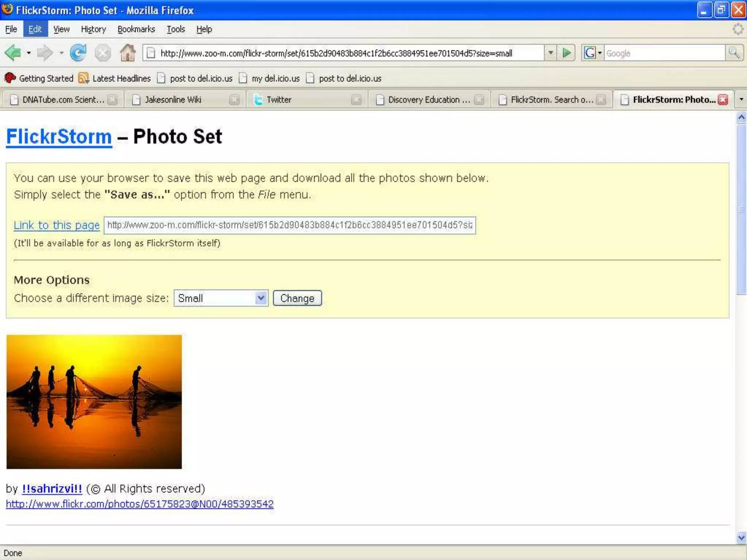747x560 pixels.
Task: Expand the address bar history dropdown
Action: pyautogui.click(x=550, y=53)
